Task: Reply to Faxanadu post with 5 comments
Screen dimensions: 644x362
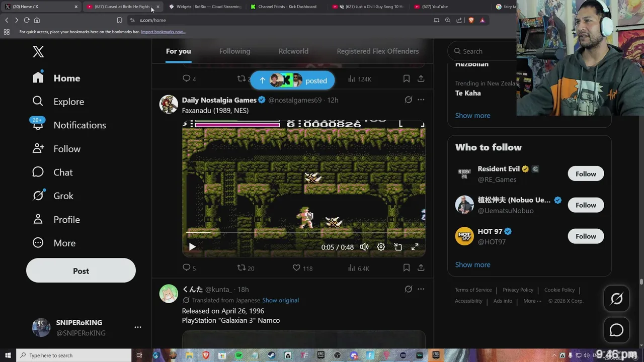Action: pyautogui.click(x=189, y=268)
